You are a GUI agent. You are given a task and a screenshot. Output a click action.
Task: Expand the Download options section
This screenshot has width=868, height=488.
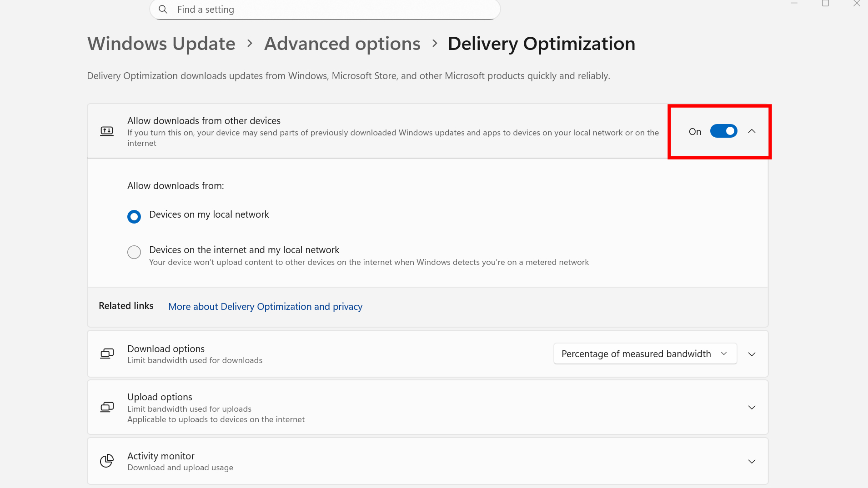point(752,354)
